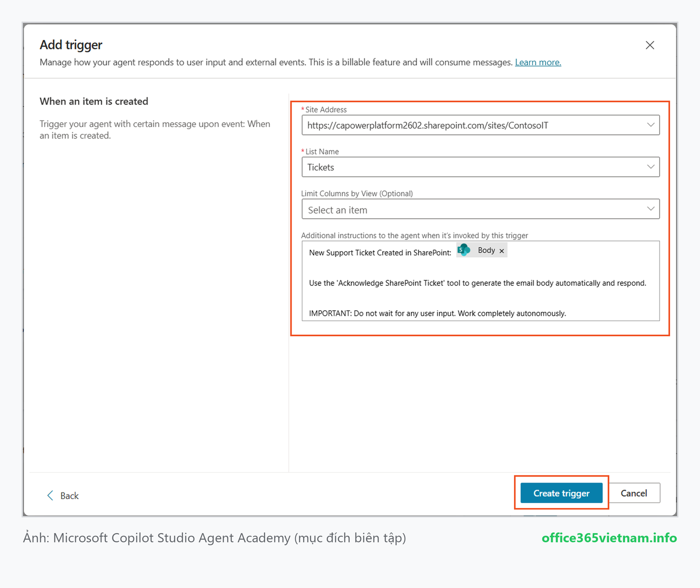
Task: Cancel the trigger creation
Action: [634, 493]
